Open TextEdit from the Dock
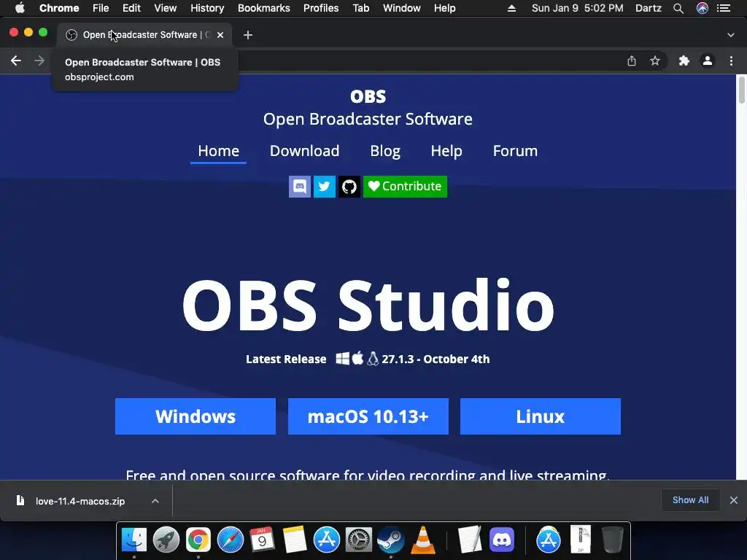 pos(470,540)
